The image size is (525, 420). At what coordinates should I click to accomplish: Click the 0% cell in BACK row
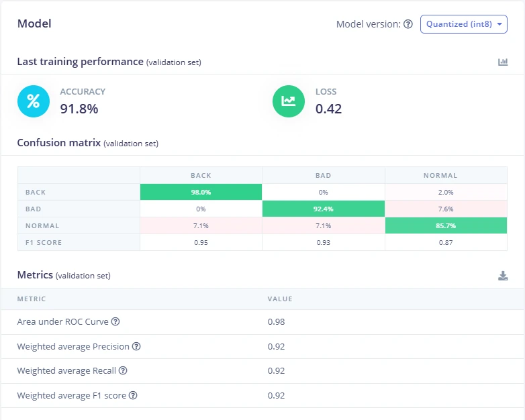pyautogui.click(x=323, y=192)
